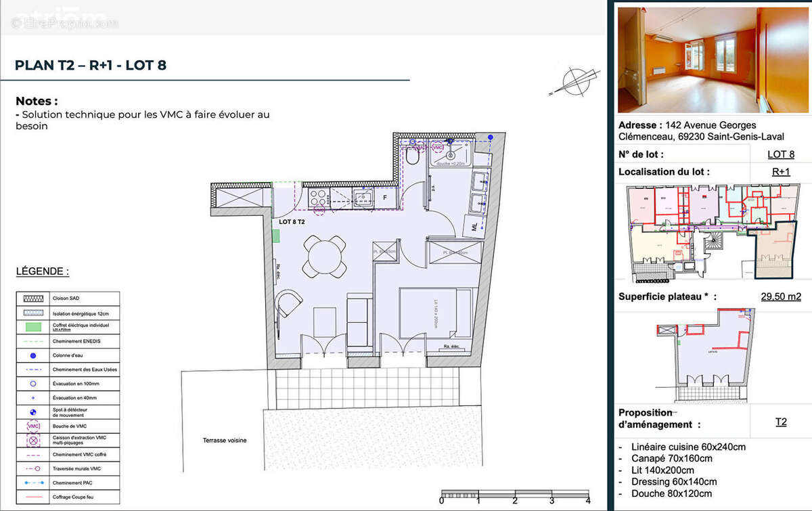The height and width of the screenshot is (511, 812).
Task: Click the "Notes :" heading
Action: coord(37,101)
